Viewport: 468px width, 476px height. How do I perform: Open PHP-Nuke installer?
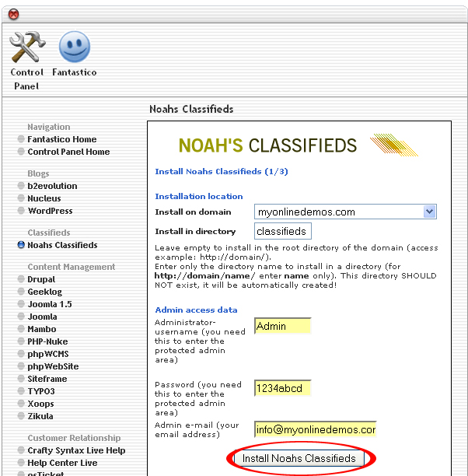(47, 341)
